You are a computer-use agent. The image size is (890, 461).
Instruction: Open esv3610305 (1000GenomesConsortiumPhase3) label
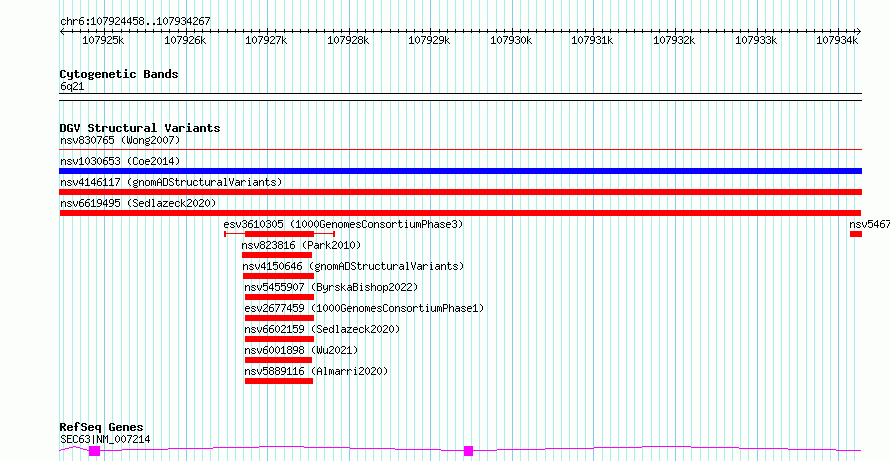pyautogui.click(x=343, y=224)
